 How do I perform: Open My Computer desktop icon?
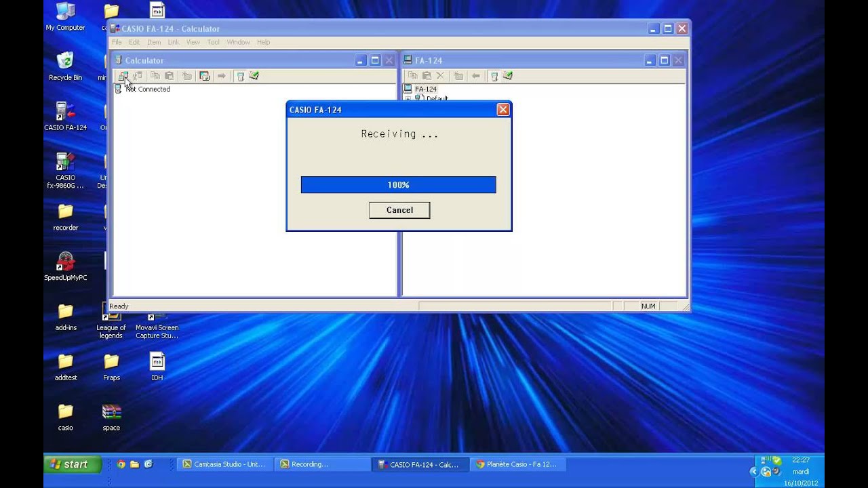click(66, 17)
